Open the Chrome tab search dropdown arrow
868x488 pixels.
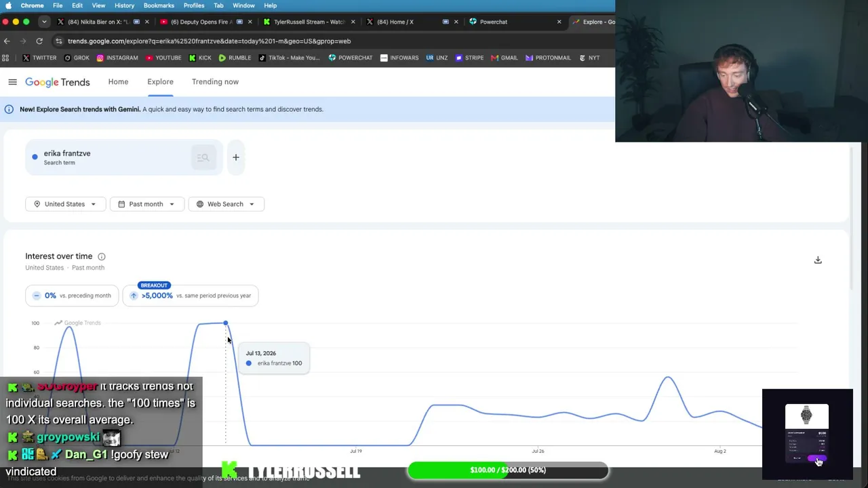click(43, 22)
